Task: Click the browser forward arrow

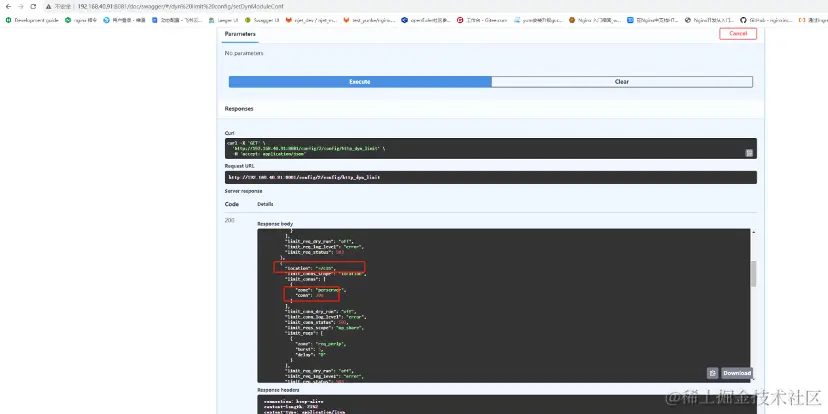Action: [21, 6]
